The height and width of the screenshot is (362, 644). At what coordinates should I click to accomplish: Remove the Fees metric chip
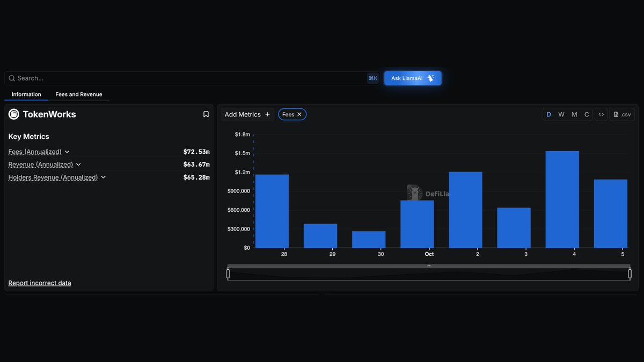[x=299, y=114]
